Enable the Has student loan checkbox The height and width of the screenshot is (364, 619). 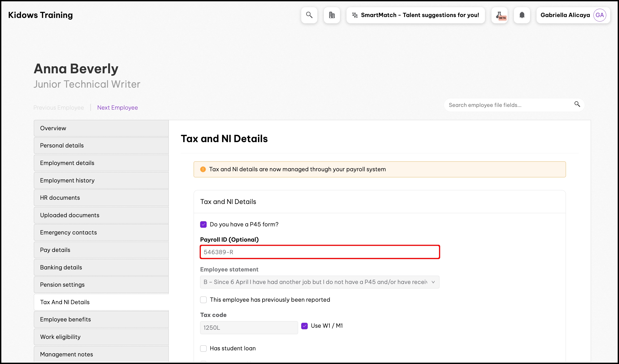click(203, 348)
